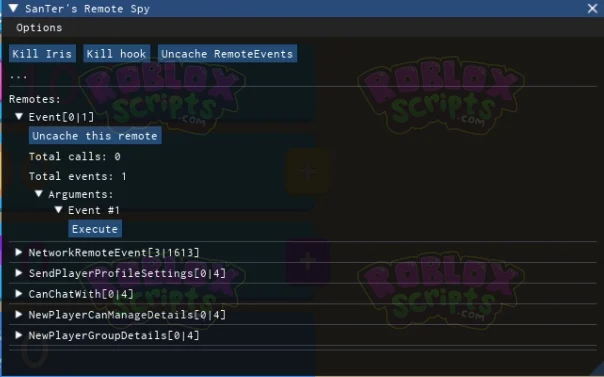The width and height of the screenshot is (604, 377).
Task: Click the NetworkRemoteEvent[3|1613] label
Action: pyautogui.click(x=114, y=252)
